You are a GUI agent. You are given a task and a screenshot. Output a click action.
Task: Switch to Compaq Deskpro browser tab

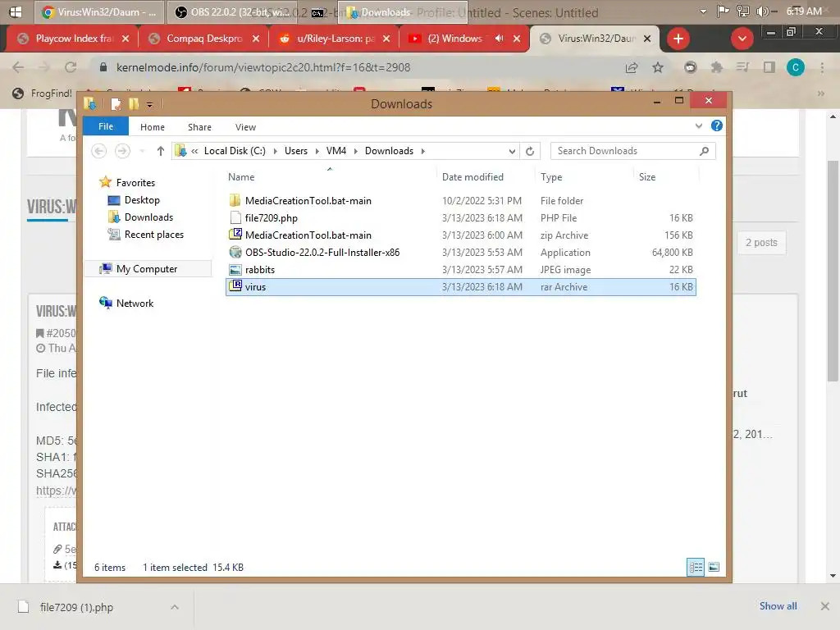(203, 39)
